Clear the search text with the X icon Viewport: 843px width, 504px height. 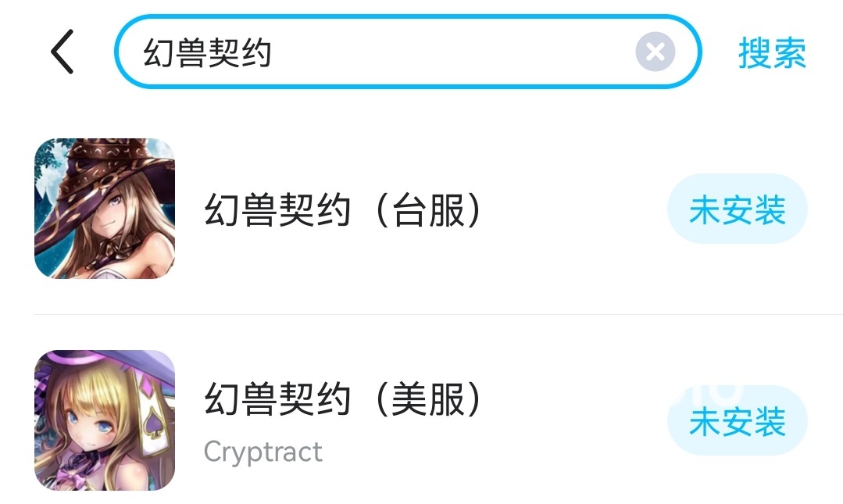click(655, 52)
